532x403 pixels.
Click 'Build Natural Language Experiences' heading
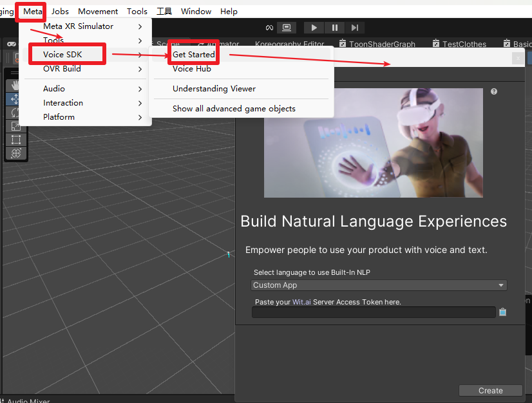(374, 221)
